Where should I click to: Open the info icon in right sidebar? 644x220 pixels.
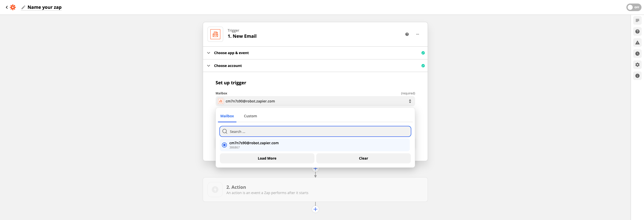click(637, 76)
